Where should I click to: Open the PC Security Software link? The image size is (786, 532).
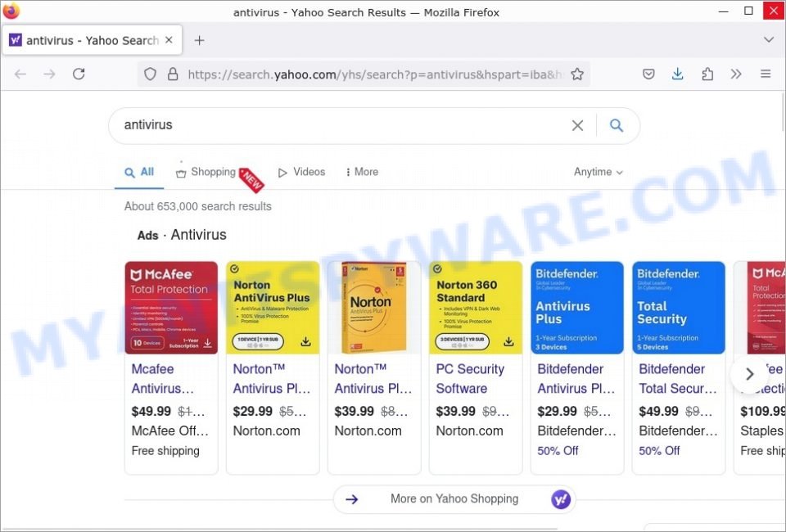(x=470, y=379)
